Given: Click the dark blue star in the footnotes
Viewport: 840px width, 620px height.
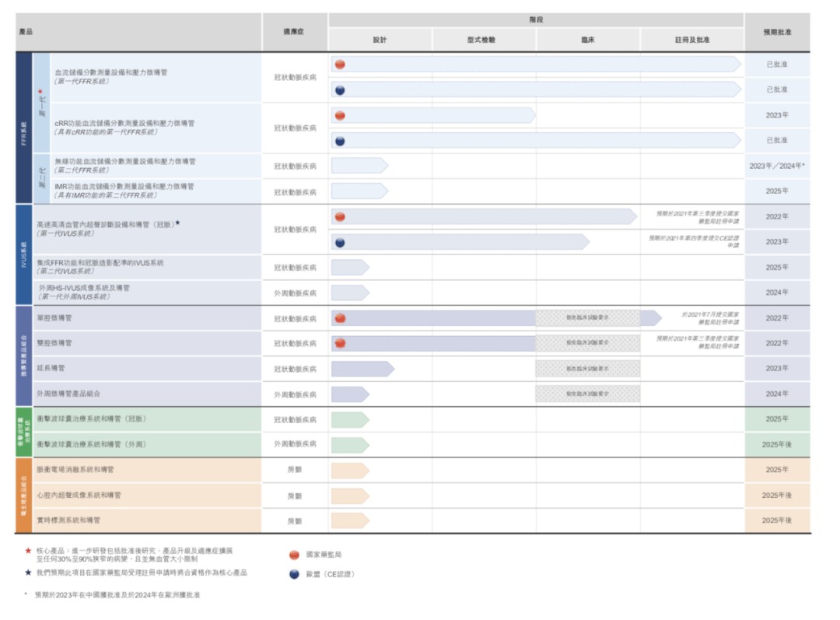Looking at the screenshot, I should [28, 573].
